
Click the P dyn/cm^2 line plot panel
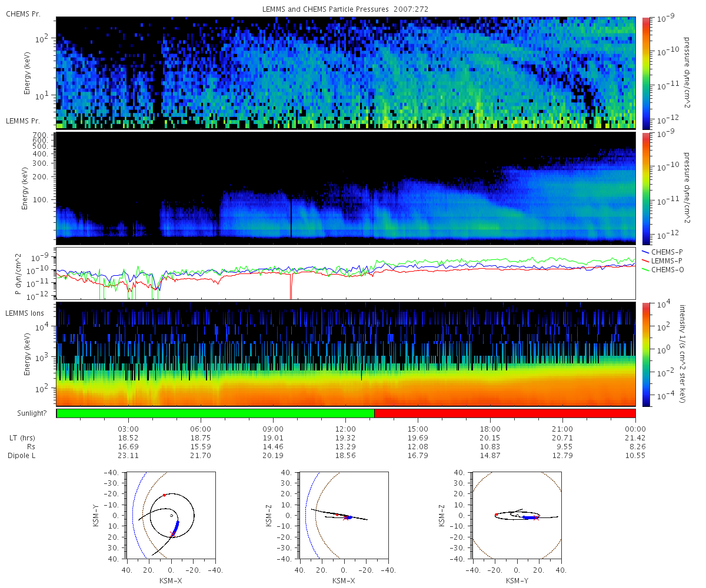click(346, 273)
